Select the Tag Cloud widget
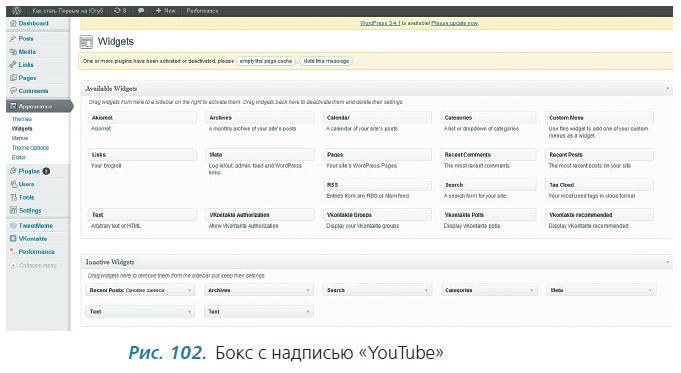 [x=599, y=185]
